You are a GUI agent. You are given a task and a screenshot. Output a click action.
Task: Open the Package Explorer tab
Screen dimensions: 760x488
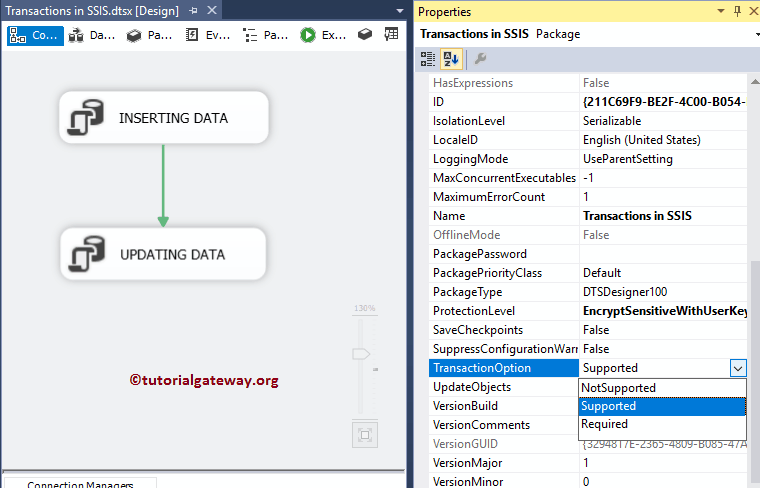(266, 35)
